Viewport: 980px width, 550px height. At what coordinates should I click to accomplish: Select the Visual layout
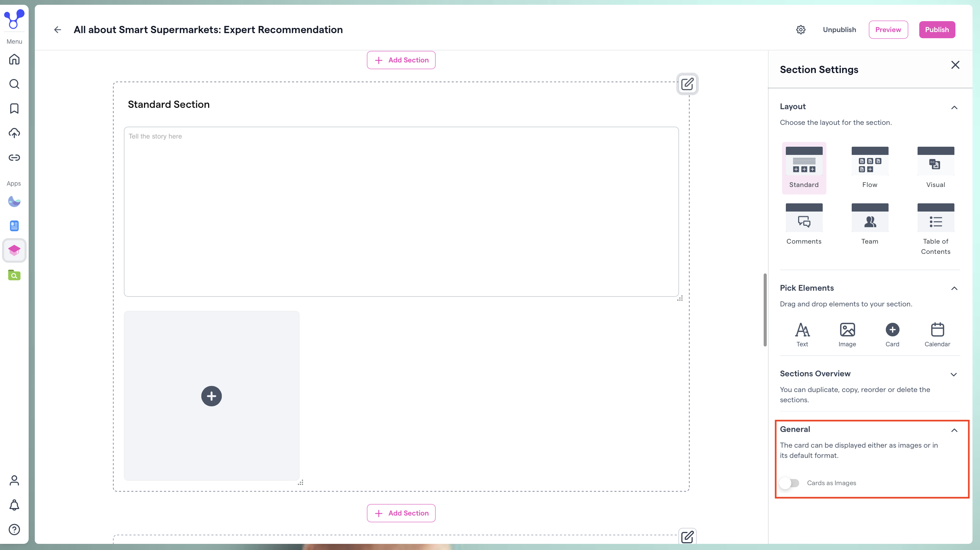936,168
